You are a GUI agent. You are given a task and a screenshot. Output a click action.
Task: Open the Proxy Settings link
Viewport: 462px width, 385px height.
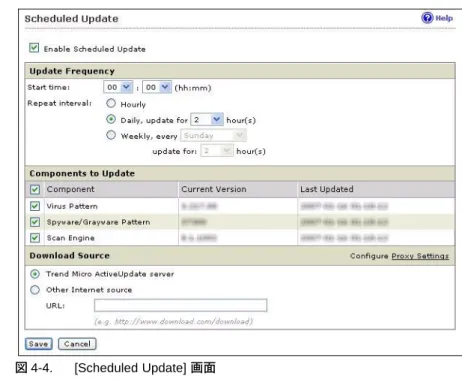tap(420, 256)
